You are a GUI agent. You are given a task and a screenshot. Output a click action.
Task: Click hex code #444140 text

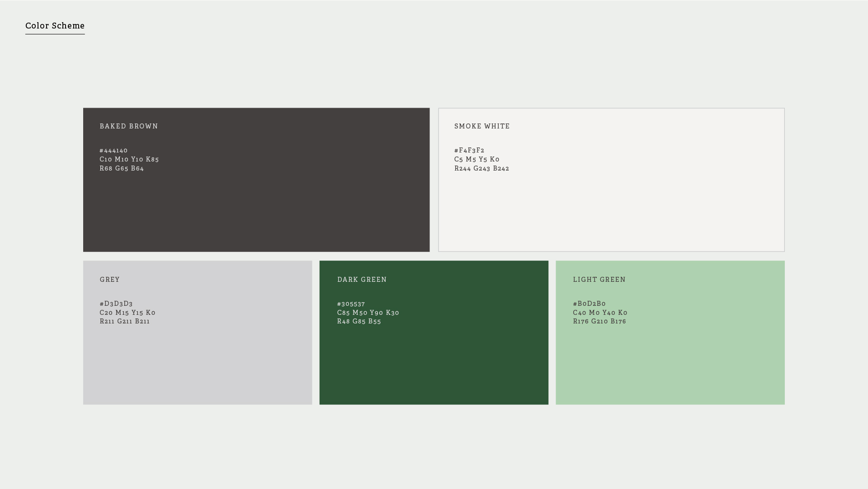click(113, 151)
